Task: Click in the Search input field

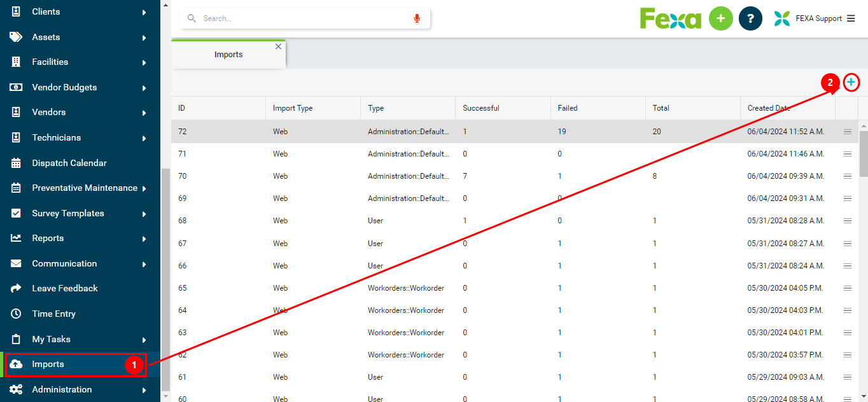Action: [x=305, y=18]
